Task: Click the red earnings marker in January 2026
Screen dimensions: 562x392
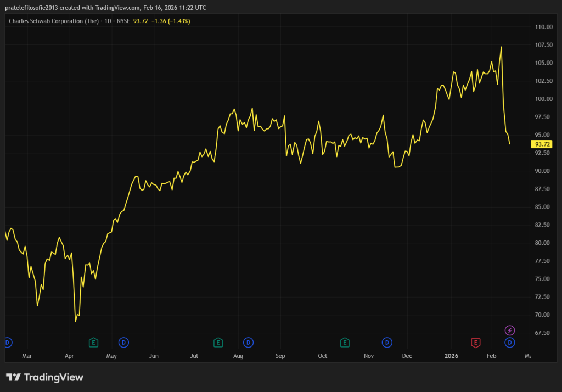Action: click(x=476, y=343)
